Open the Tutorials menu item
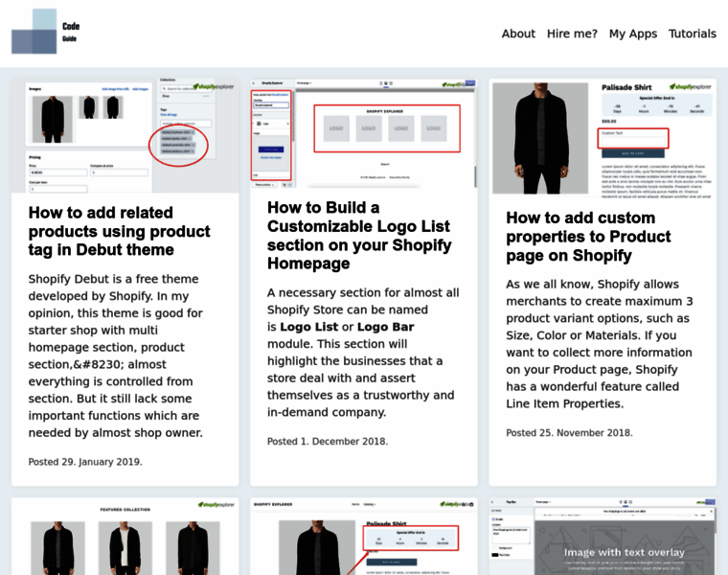This screenshot has height=575, width=728. 693,34
